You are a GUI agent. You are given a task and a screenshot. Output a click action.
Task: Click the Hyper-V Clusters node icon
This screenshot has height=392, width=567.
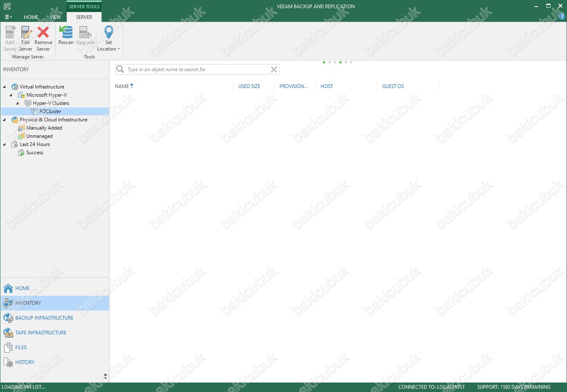pyautogui.click(x=28, y=103)
